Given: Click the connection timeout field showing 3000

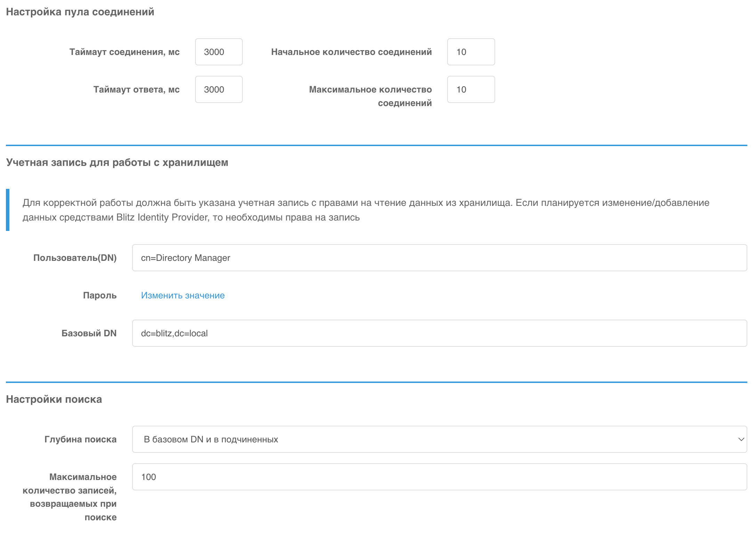Looking at the screenshot, I should click(218, 52).
